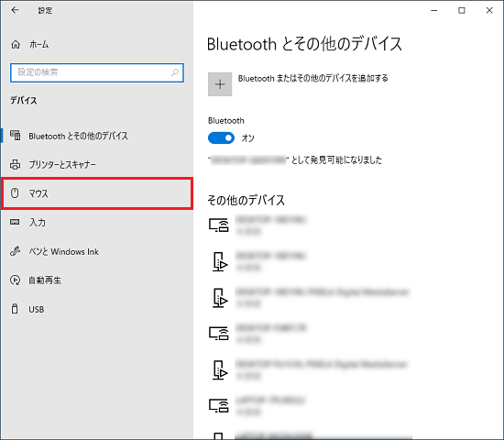Click the keyboard icon beside 入力

[x=15, y=222]
